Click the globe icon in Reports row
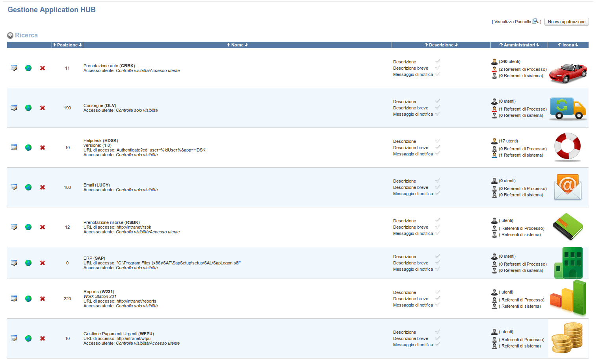 coord(28,299)
